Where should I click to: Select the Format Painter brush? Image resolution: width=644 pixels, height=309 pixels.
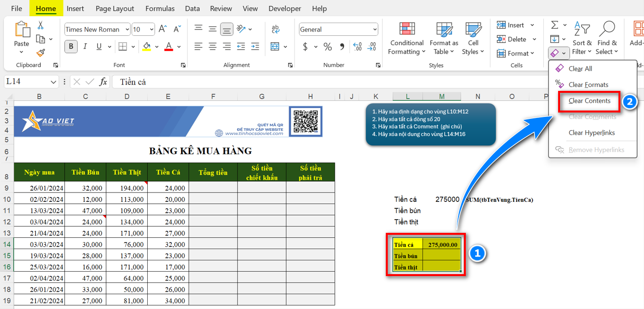40,53
